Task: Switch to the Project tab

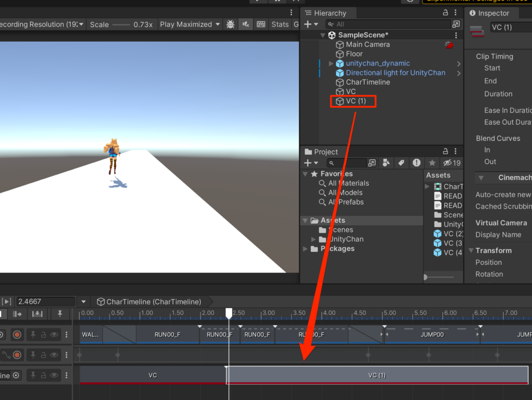Action: click(321, 152)
